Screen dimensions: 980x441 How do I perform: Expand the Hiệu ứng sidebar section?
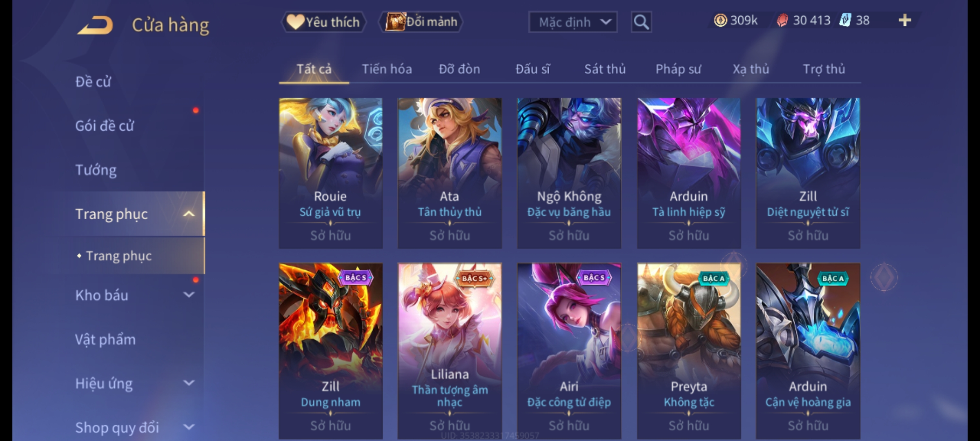coord(189,383)
